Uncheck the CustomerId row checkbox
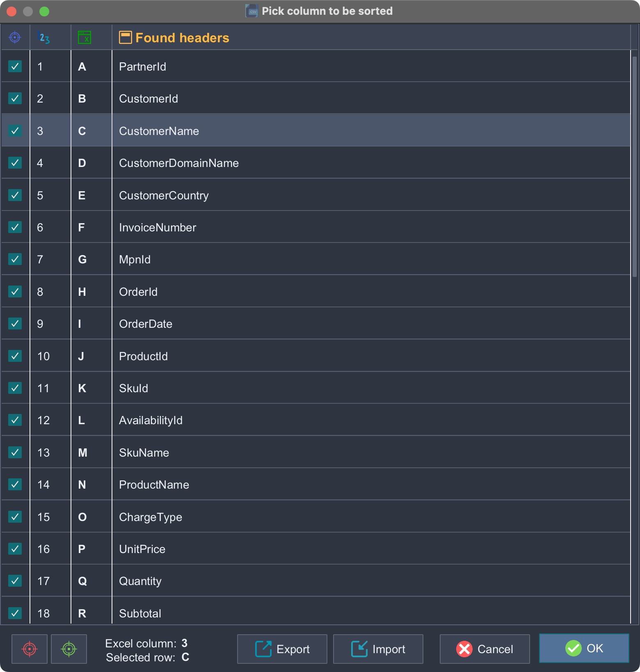The height and width of the screenshot is (672, 640). (15, 98)
